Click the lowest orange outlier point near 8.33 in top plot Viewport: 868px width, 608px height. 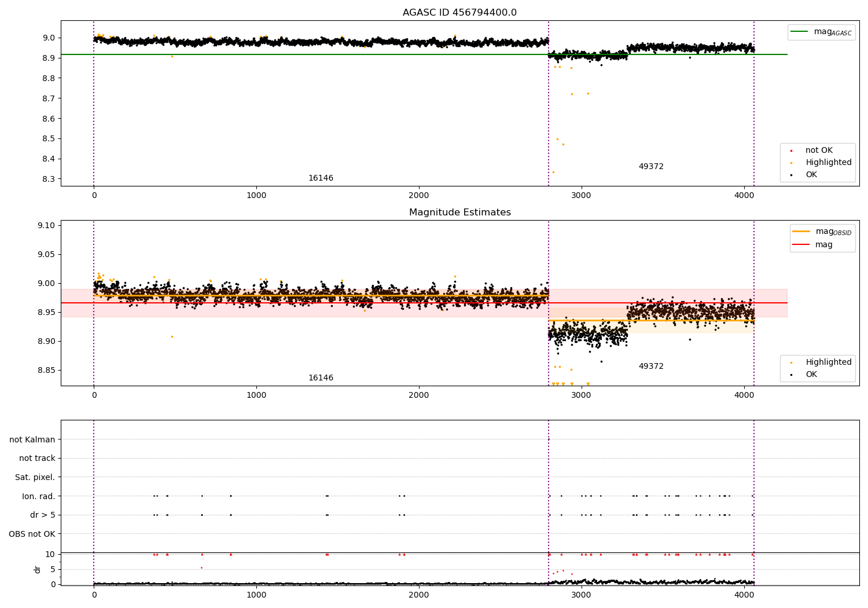553,172
